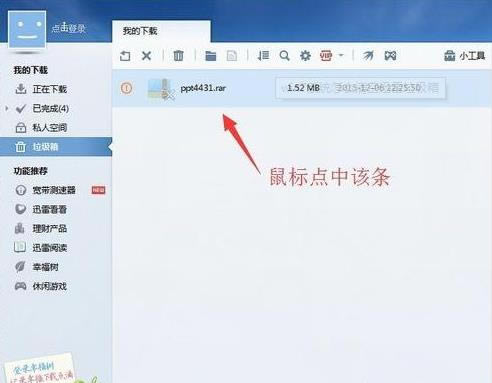
Task: Open 宽带测速器
Action: 54,190
